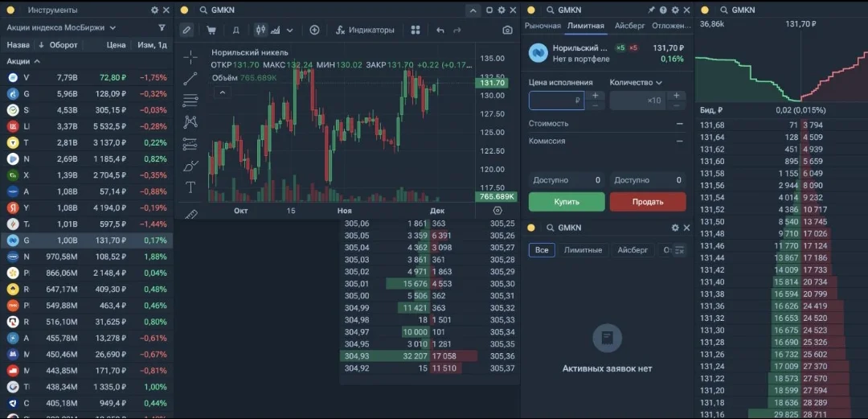Select the candlestick chart type icon
The width and height of the screenshot is (868, 419).
(260, 30)
